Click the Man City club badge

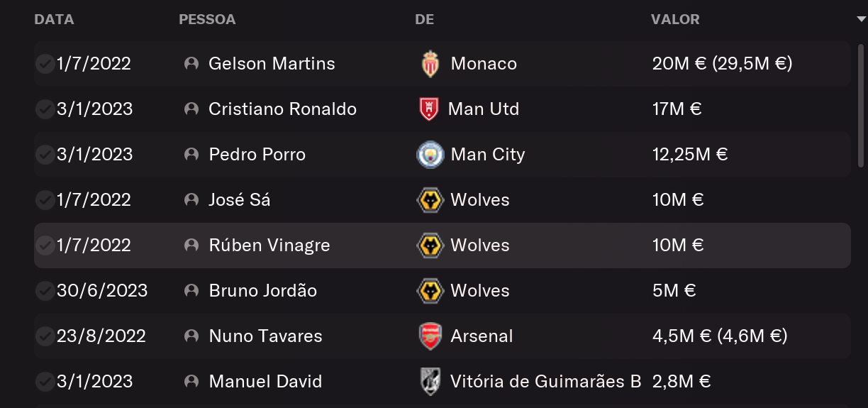coord(430,155)
